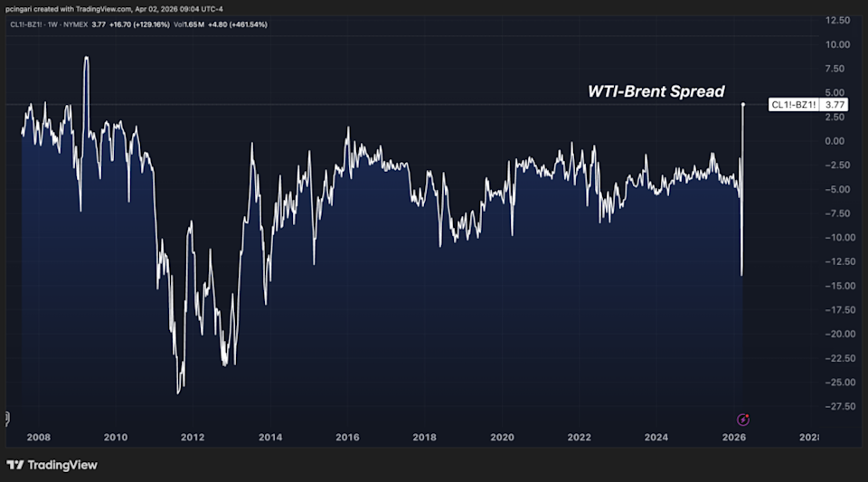
Task: Click the small icon at chart's bottom-left edge
Action: tap(5, 418)
